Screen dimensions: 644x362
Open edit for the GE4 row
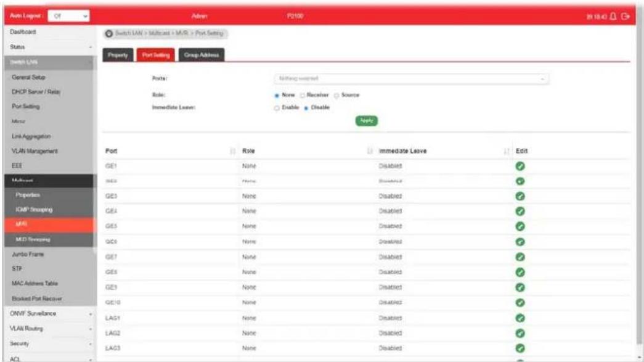click(x=520, y=211)
